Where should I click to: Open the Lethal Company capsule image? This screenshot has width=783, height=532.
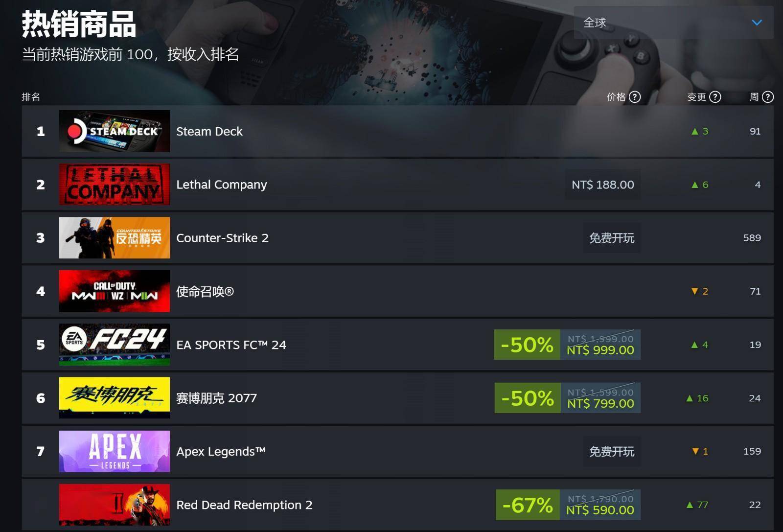coord(115,185)
